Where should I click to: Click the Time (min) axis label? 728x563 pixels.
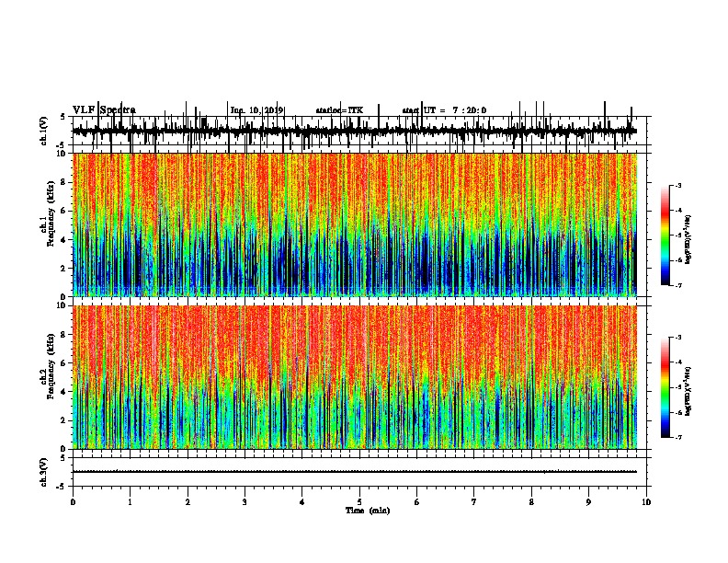[x=368, y=510]
